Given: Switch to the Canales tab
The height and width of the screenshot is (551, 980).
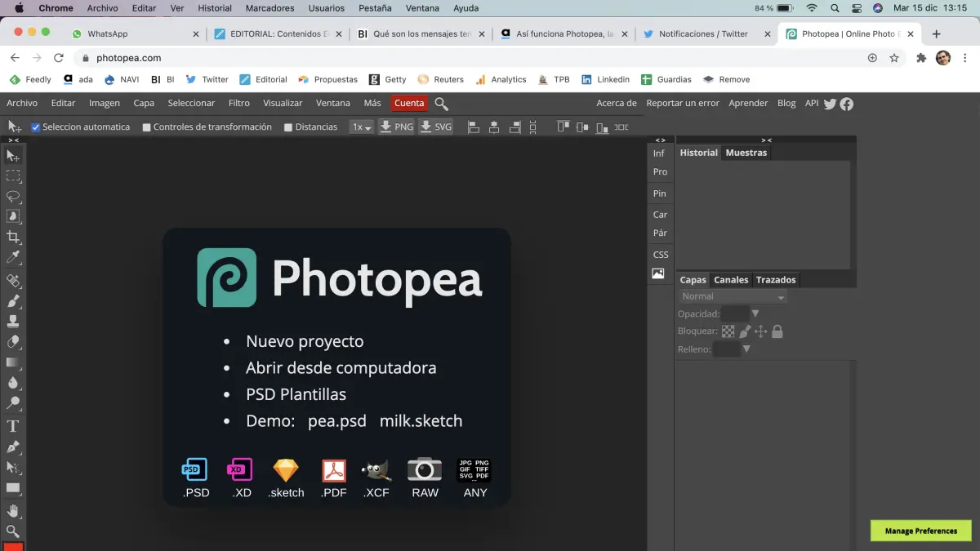Looking at the screenshot, I should tap(731, 280).
